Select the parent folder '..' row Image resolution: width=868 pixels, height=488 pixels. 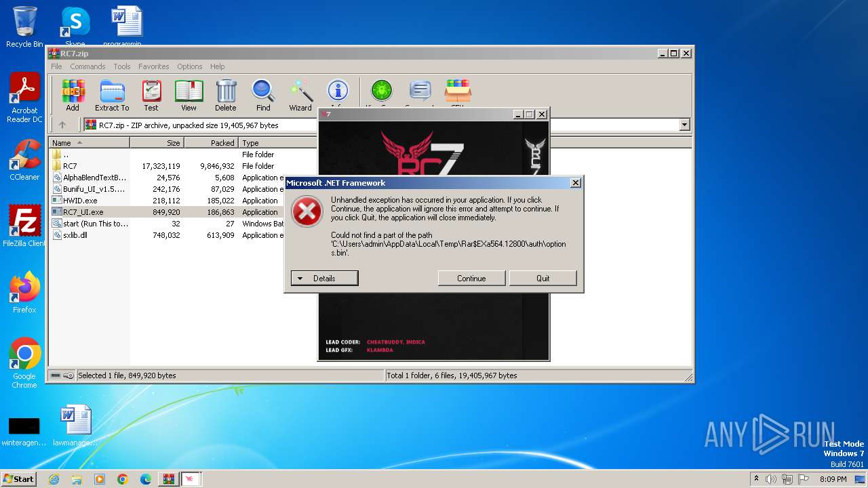coord(183,155)
